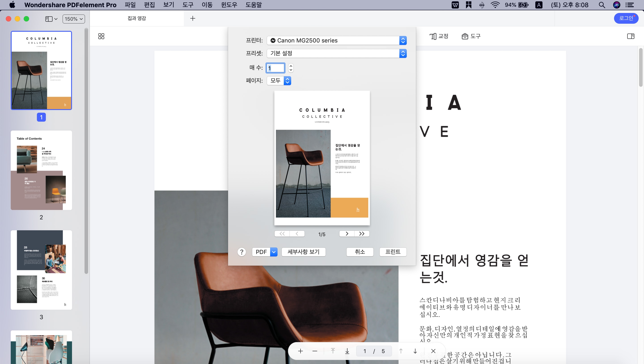The width and height of the screenshot is (644, 364).
Task: Expand sidebar layout chevron dropdown
Action: point(56,19)
